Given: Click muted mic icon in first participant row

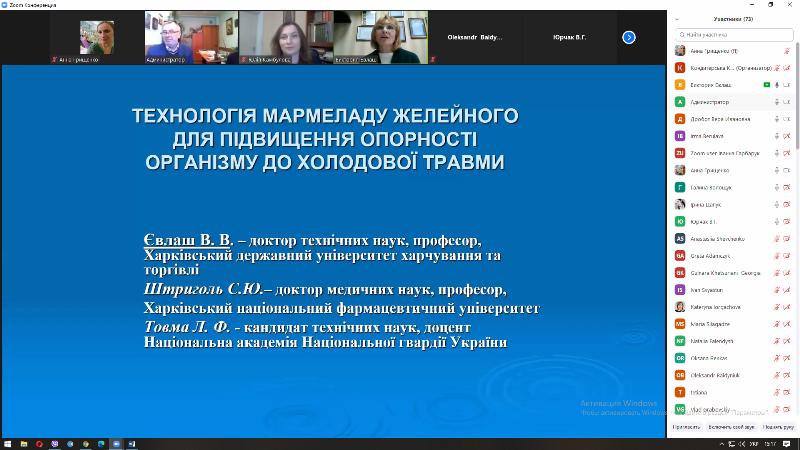Looking at the screenshot, I should (787, 51).
